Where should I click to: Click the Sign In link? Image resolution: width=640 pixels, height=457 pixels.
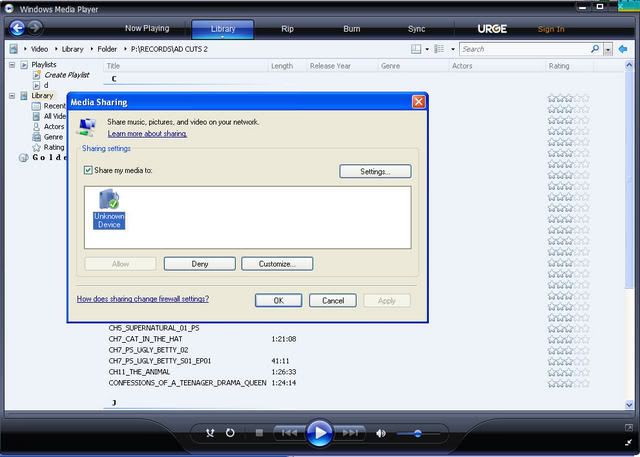coord(551,29)
